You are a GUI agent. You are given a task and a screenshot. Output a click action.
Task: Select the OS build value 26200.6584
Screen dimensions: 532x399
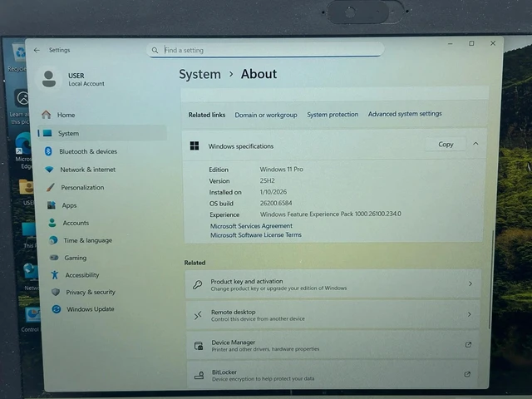276,203
